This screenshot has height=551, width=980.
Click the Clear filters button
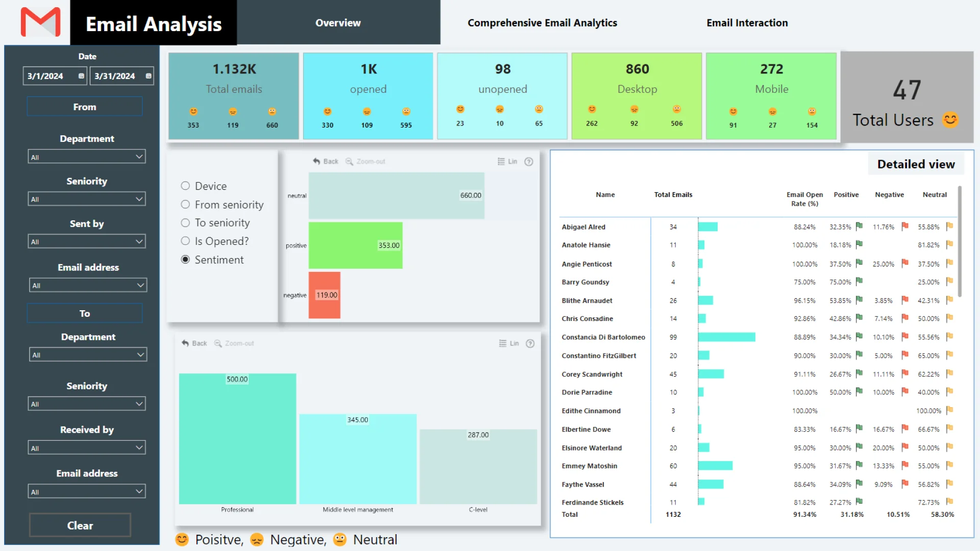click(80, 525)
